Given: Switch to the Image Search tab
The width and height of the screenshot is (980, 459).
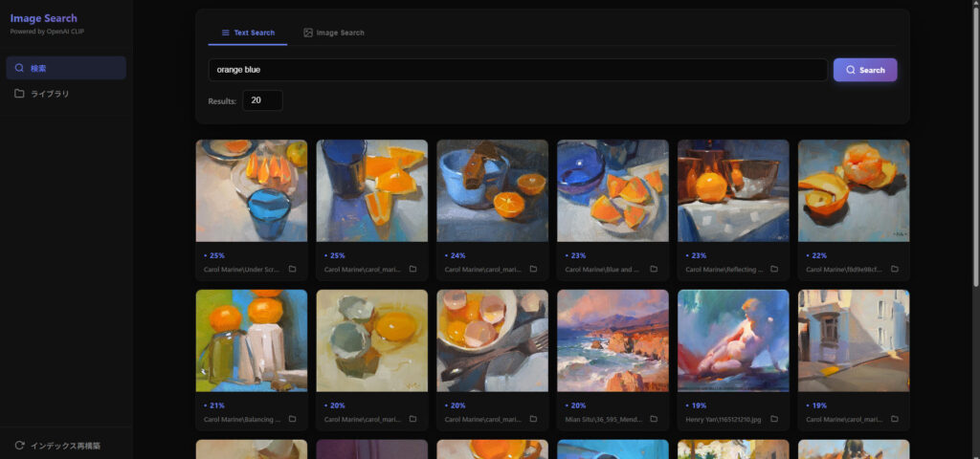Looking at the screenshot, I should click(334, 33).
